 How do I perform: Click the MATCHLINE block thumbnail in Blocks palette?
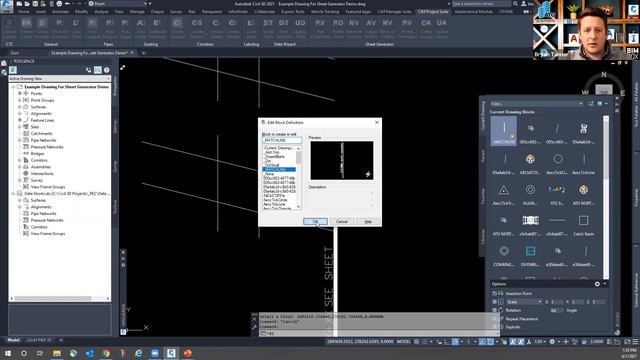[x=504, y=131]
